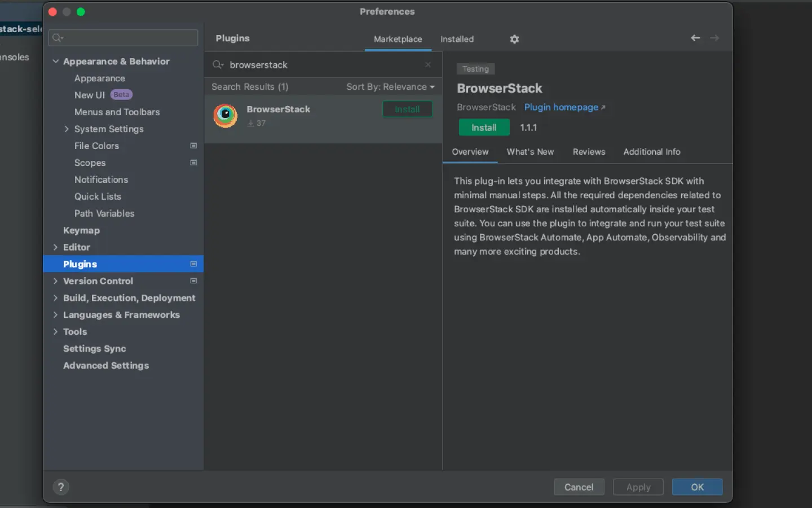
Task: Confirm preferences with the OK button
Action: (x=697, y=487)
